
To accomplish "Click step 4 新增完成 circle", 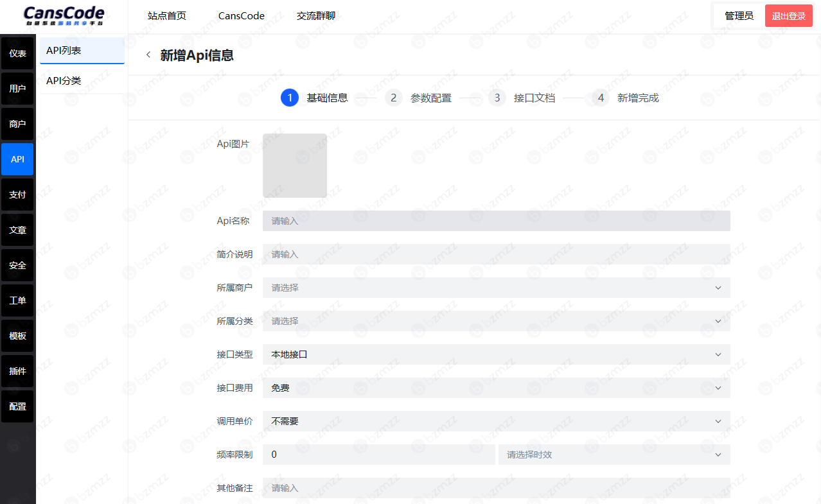I will click(601, 98).
